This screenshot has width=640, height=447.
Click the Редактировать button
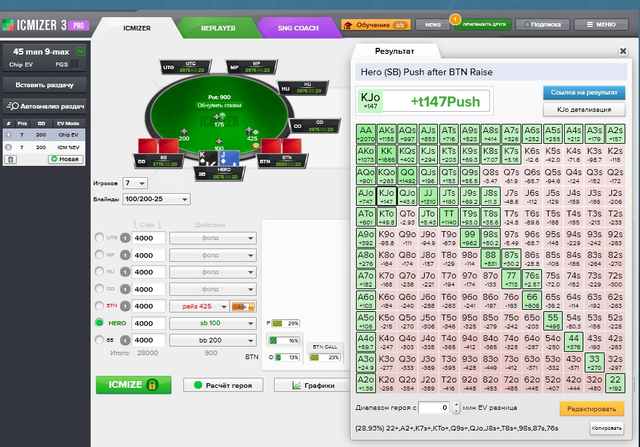pos(591,409)
